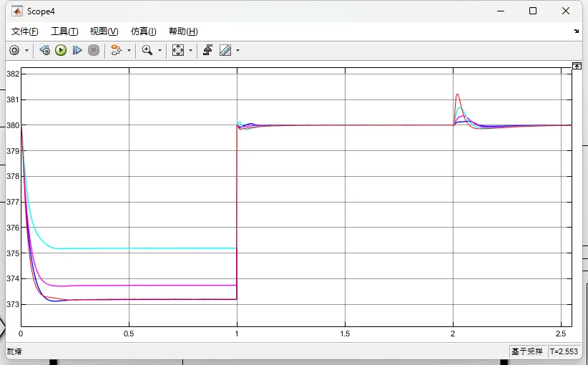Expand the measurements dropdown arrow
Screen dimensions: 588x365
tap(237, 50)
